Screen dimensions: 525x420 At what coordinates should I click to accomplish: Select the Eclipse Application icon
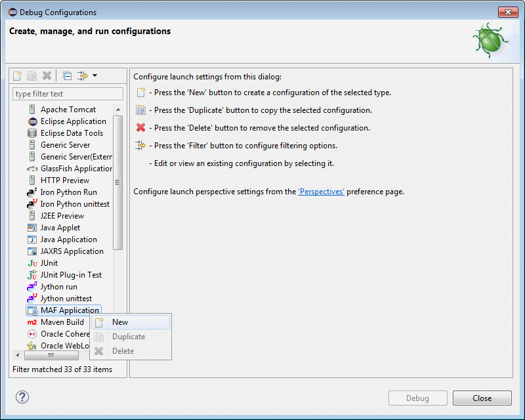(32, 121)
